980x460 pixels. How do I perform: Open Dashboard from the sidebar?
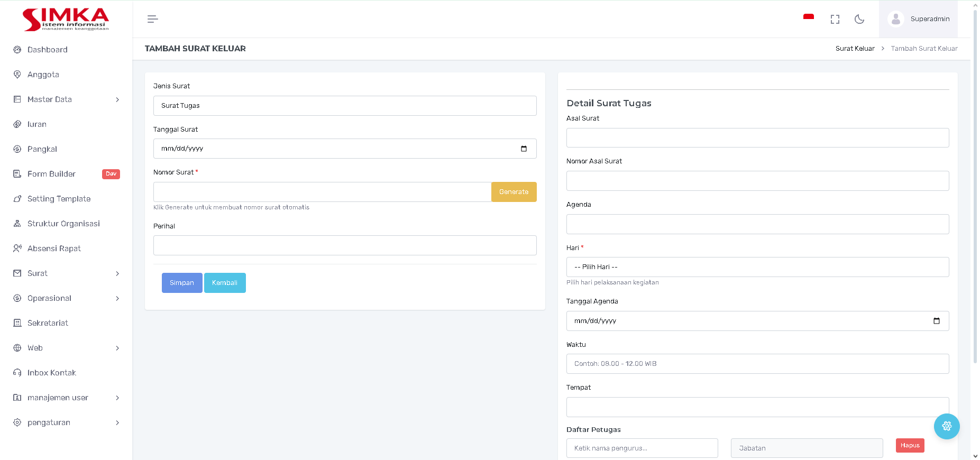(48, 50)
